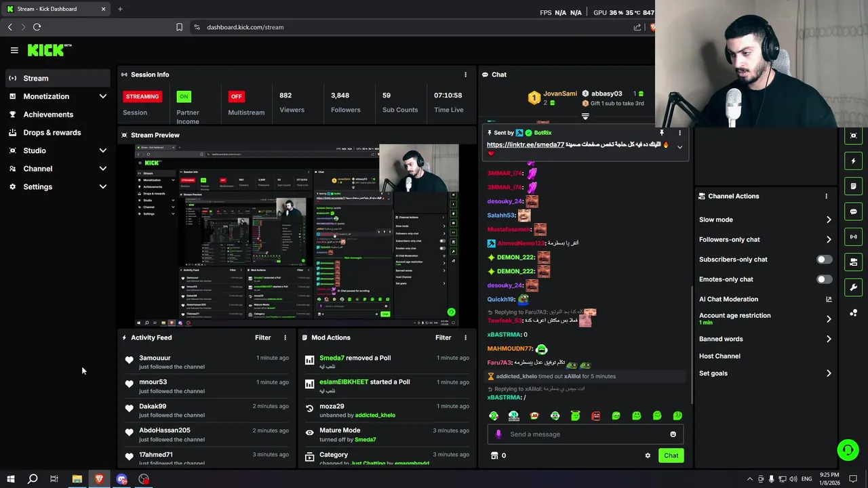Viewport: 868px width, 488px height.
Task: Open the hamburger menu next to Kick logo
Action: (x=14, y=50)
